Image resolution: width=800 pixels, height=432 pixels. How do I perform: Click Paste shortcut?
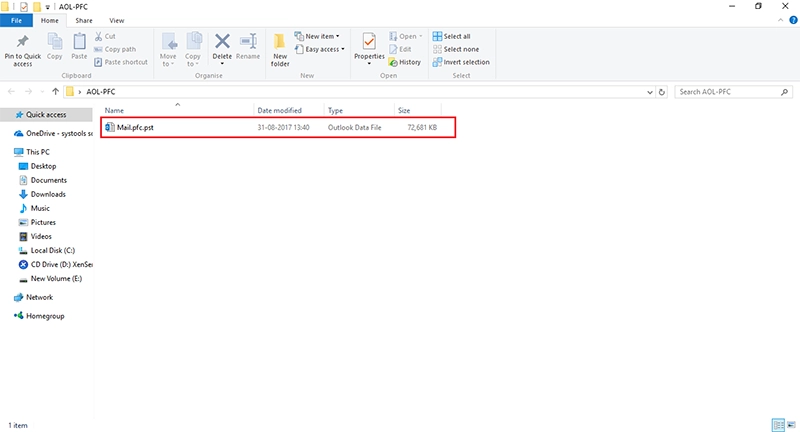click(121, 62)
